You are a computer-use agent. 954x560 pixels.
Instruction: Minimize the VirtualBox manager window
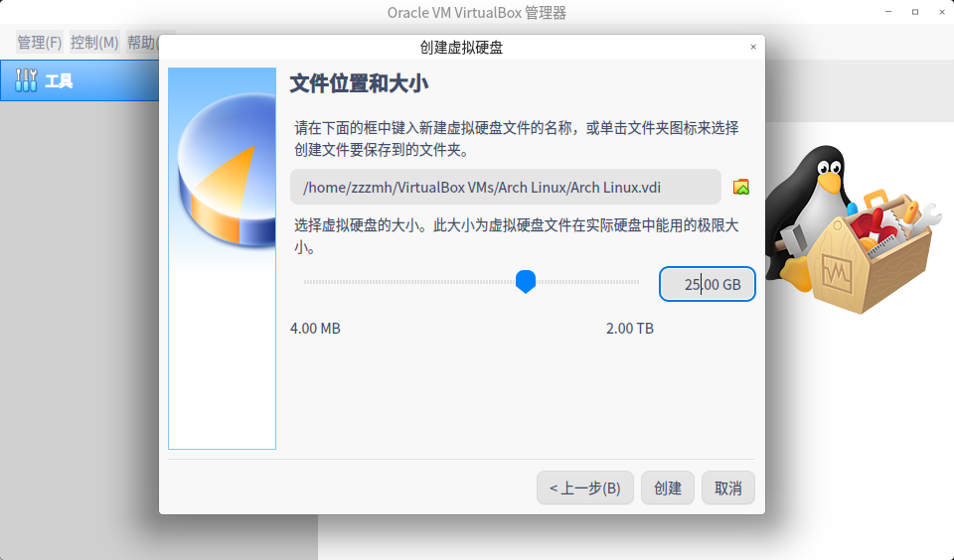(x=888, y=12)
